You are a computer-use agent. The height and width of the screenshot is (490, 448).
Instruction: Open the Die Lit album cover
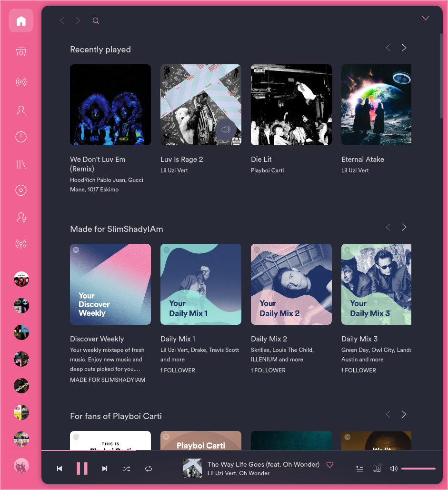[291, 105]
